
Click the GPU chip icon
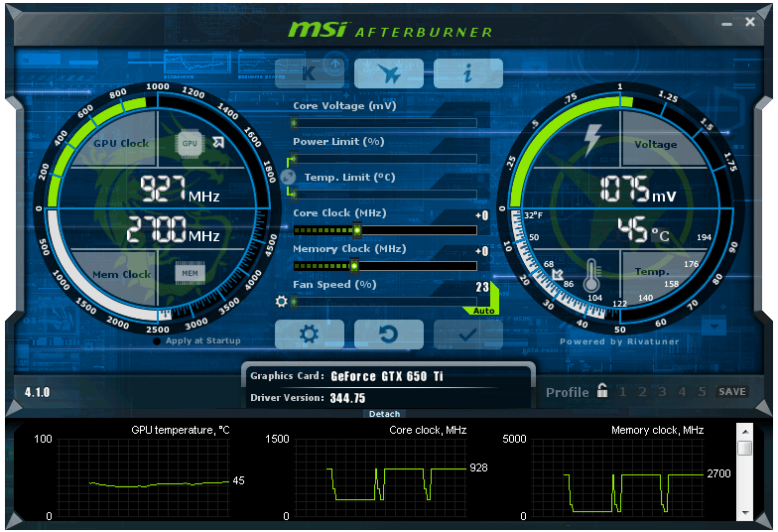click(x=190, y=143)
